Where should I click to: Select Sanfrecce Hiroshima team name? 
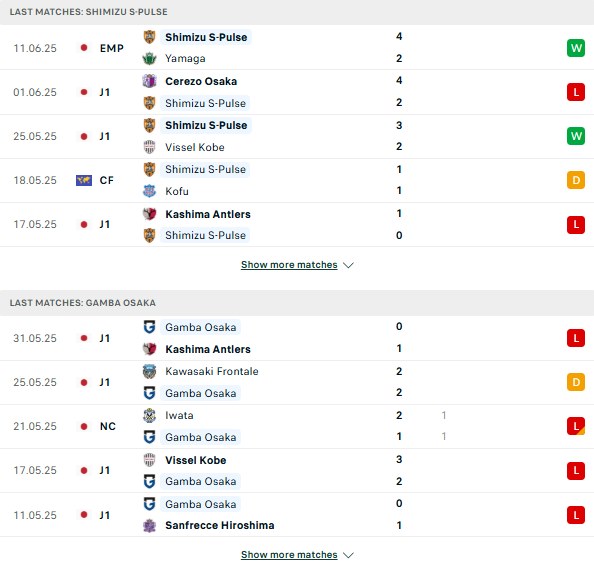point(220,525)
